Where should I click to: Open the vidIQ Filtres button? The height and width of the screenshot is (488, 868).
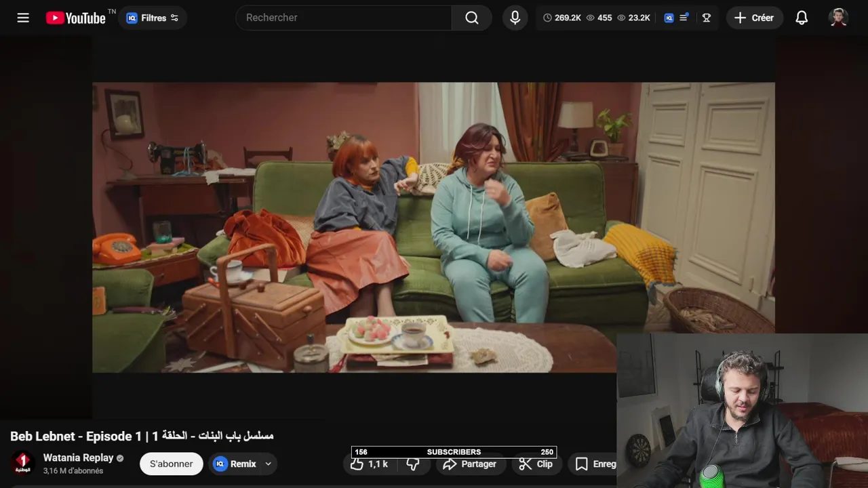coord(153,18)
